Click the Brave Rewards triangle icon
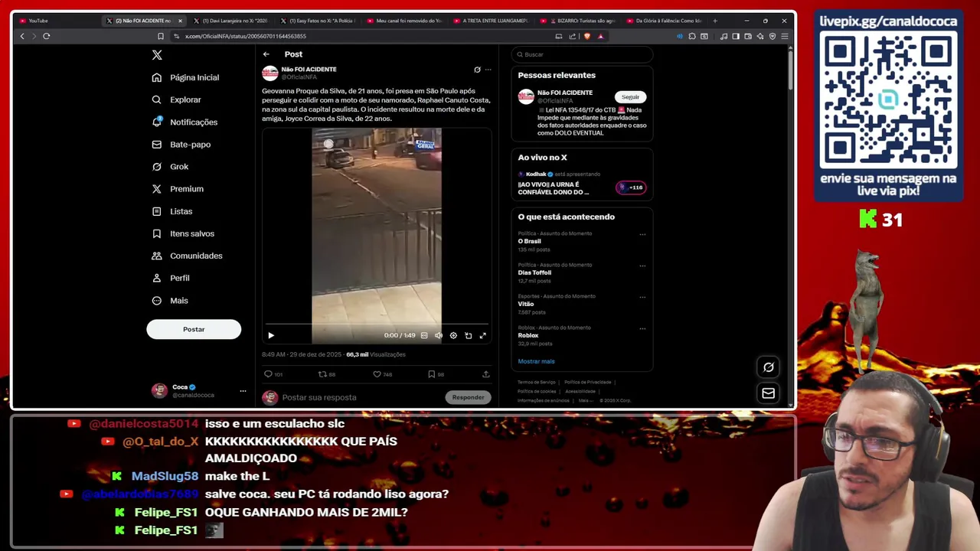 [x=601, y=36]
